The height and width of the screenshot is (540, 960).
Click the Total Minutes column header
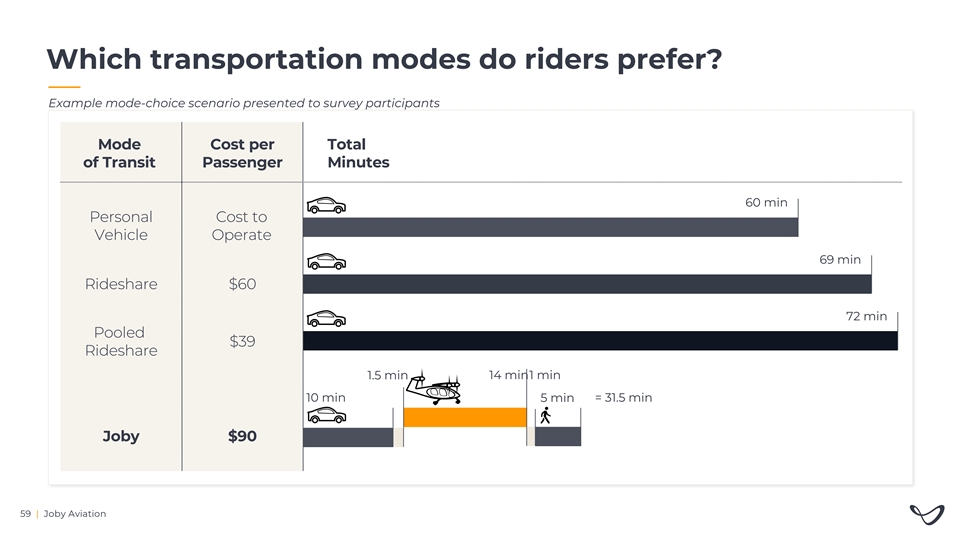(358, 153)
